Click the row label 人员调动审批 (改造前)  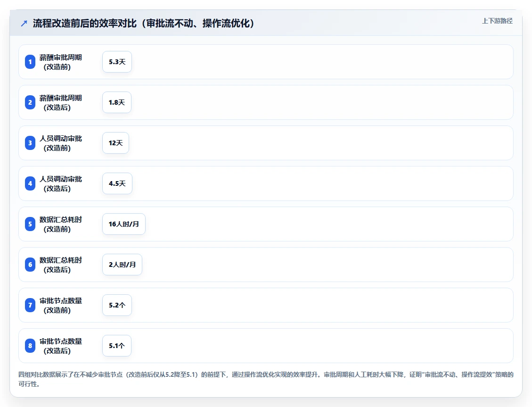pos(61,143)
